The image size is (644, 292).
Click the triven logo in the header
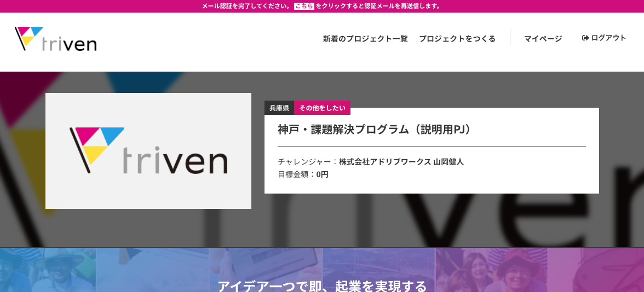pyautogui.click(x=55, y=38)
